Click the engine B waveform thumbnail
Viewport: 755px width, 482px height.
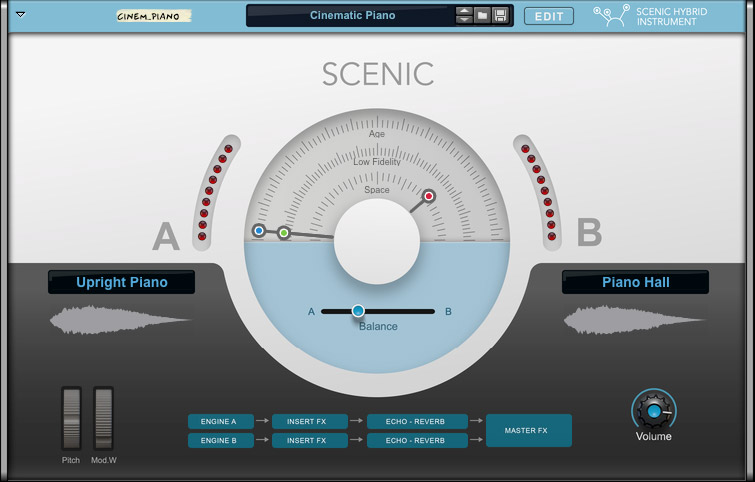pos(634,319)
